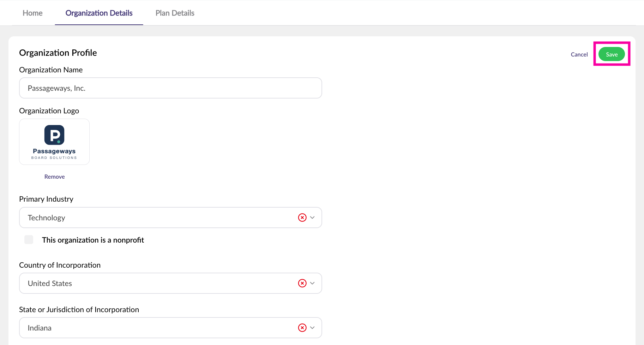
Task: Save the organization profile
Action: click(x=612, y=54)
